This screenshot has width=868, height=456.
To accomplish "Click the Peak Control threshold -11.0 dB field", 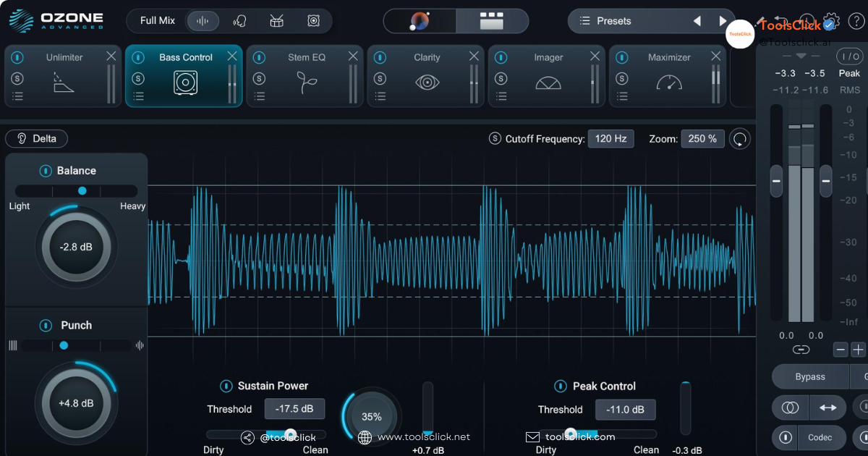I will [626, 410].
